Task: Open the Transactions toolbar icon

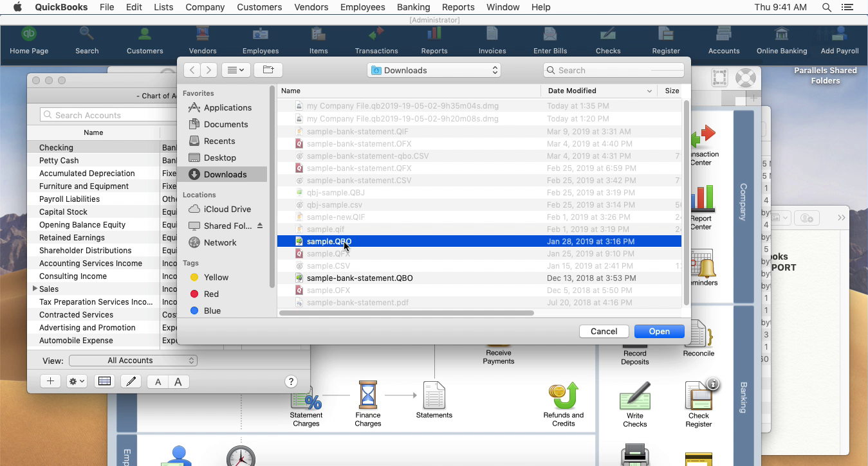Action: point(376,41)
